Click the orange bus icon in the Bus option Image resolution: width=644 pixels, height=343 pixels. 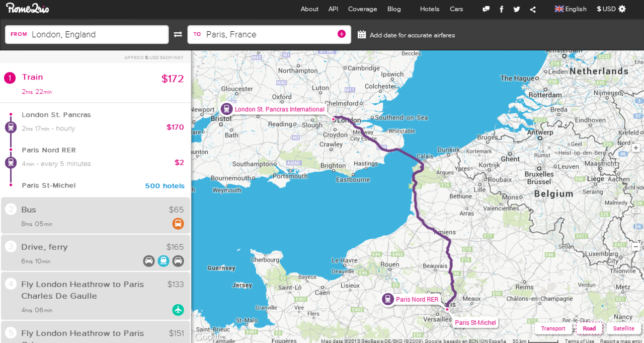(178, 224)
